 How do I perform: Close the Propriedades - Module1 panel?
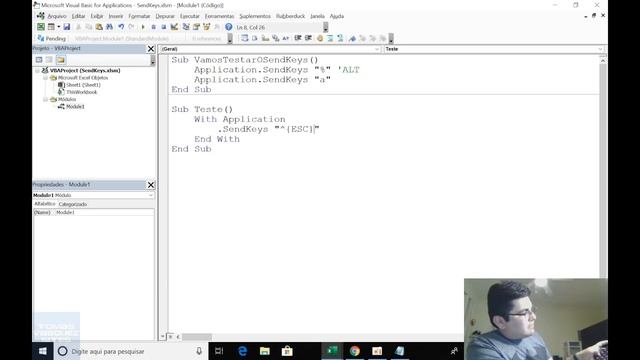point(151,185)
